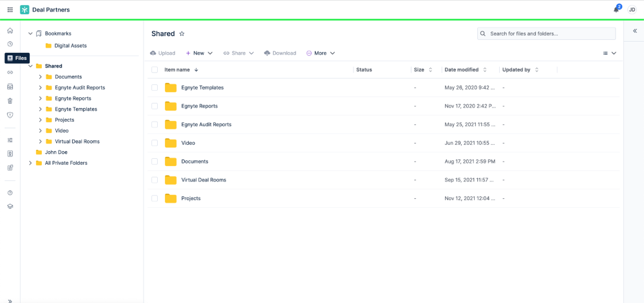Open the Recent clock icon in sidebar
The width and height of the screenshot is (644, 303).
(x=10, y=44)
